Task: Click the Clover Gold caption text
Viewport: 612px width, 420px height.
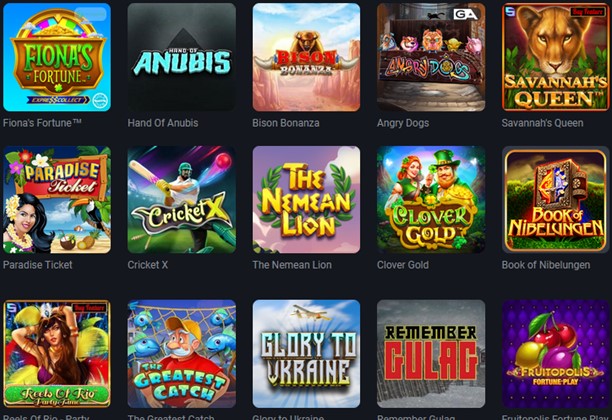Action: click(x=403, y=265)
